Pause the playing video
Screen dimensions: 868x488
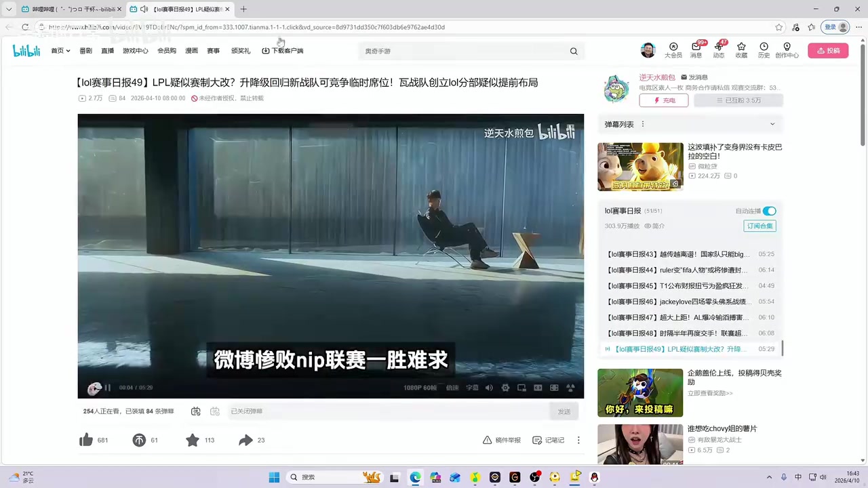[107, 388]
